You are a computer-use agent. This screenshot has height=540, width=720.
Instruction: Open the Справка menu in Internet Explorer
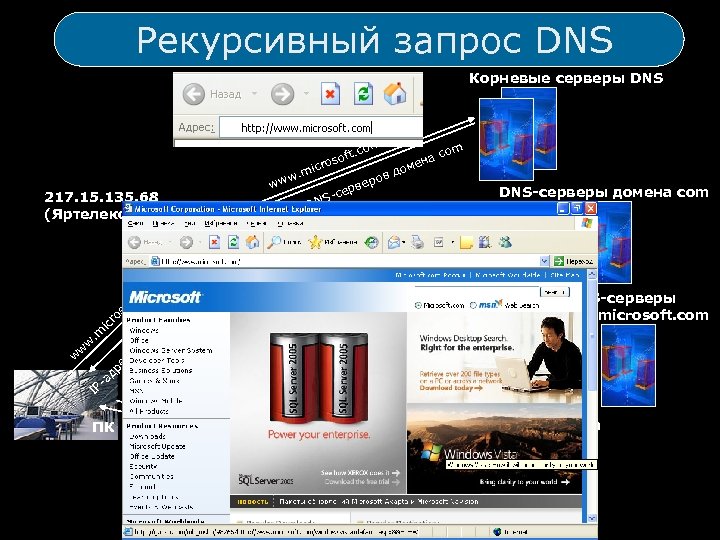coord(290,223)
